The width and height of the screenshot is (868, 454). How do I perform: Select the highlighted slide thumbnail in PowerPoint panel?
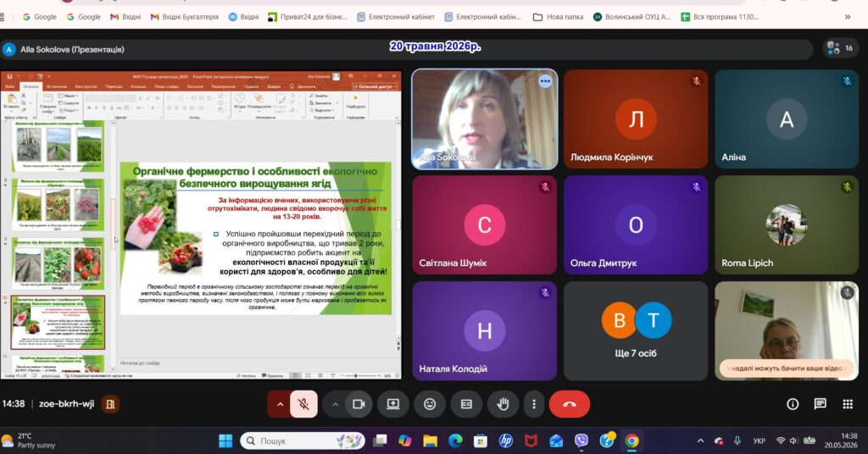58,323
